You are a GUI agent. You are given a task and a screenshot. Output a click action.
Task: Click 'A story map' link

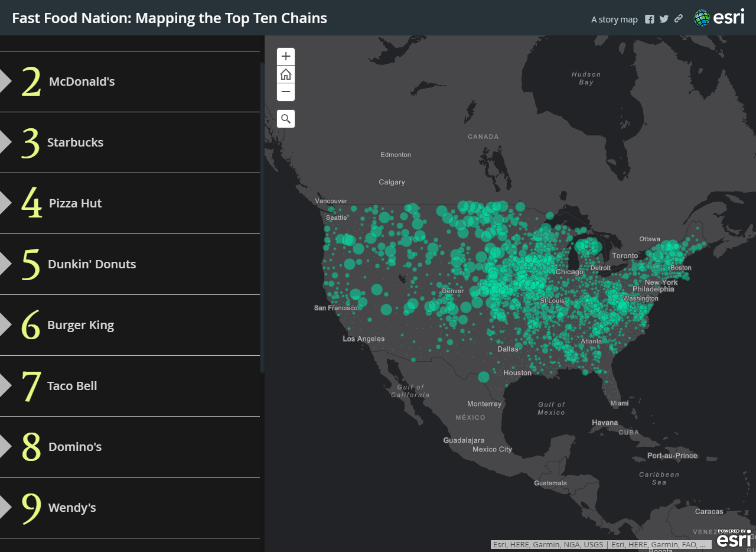[614, 20]
